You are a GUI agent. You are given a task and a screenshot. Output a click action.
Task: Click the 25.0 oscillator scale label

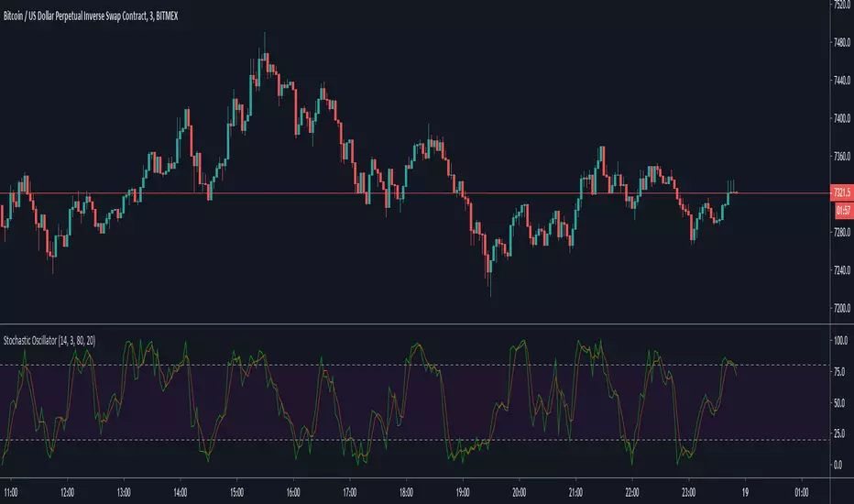tap(840, 433)
